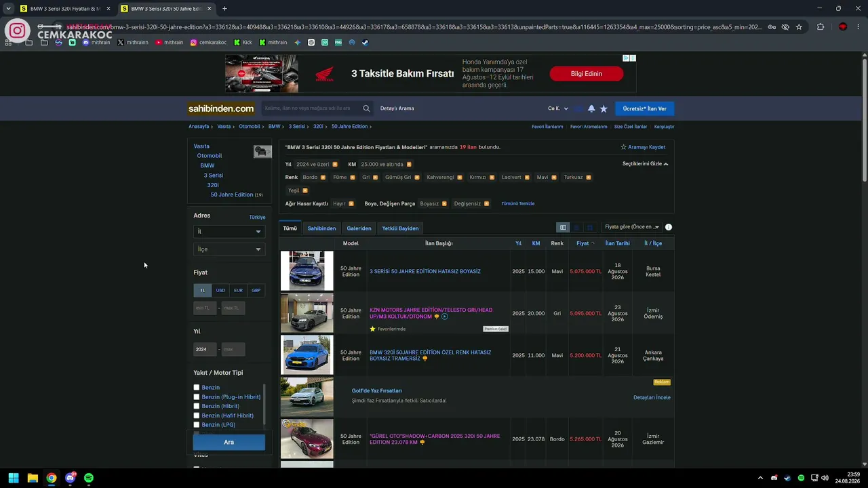The width and height of the screenshot is (868, 488).
Task: Click the 'min TL' price input field
Action: coord(205,308)
